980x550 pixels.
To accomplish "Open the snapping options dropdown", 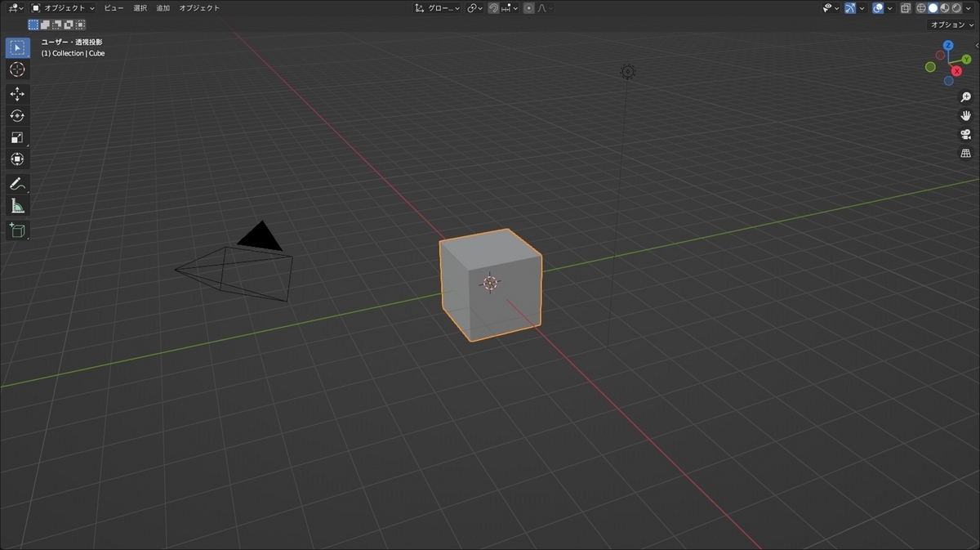I will pyautogui.click(x=510, y=8).
